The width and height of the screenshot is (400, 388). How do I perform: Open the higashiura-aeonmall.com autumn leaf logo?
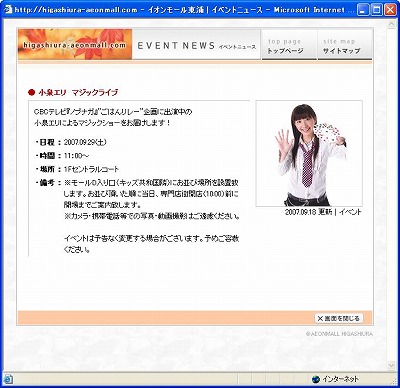pyautogui.click(x=75, y=44)
